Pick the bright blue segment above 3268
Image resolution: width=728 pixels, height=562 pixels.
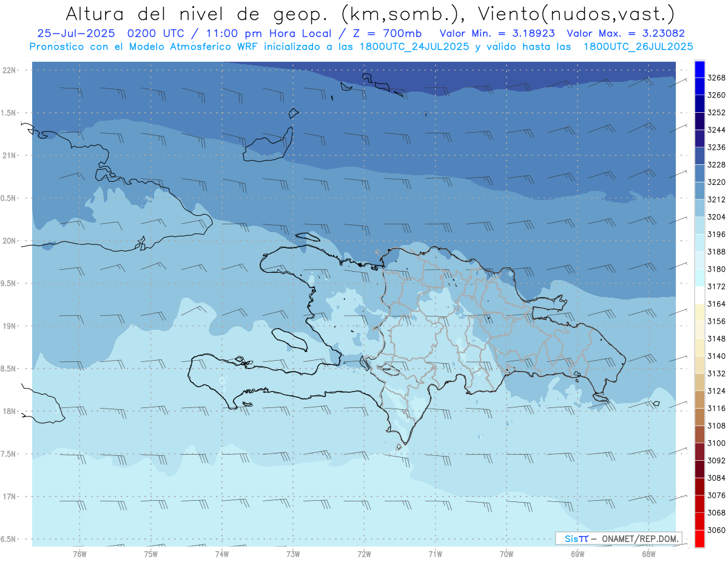699,69
